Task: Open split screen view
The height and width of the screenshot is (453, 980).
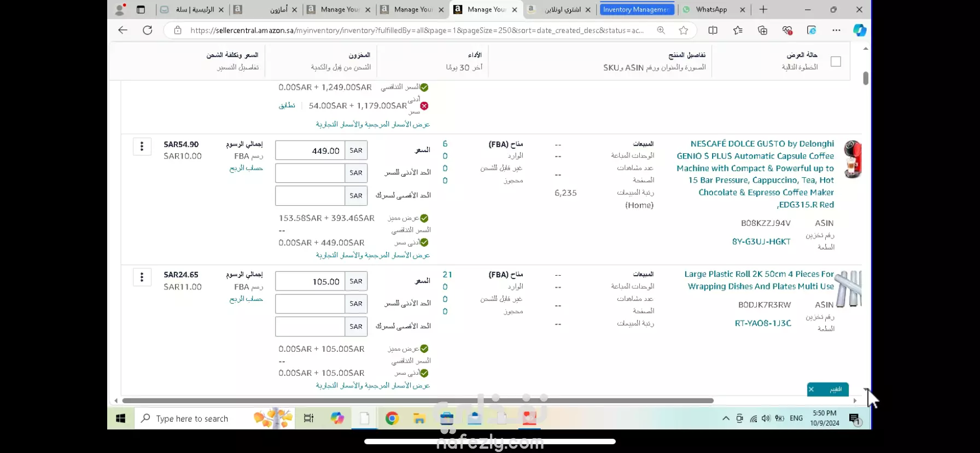Action: [x=713, y=30]
